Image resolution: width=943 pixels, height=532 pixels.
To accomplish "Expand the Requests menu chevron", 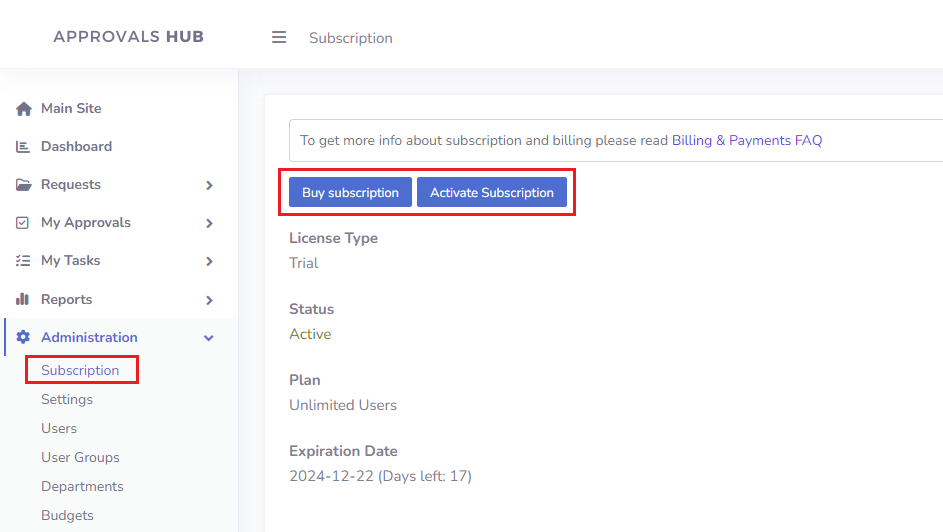I will (209, 185).
